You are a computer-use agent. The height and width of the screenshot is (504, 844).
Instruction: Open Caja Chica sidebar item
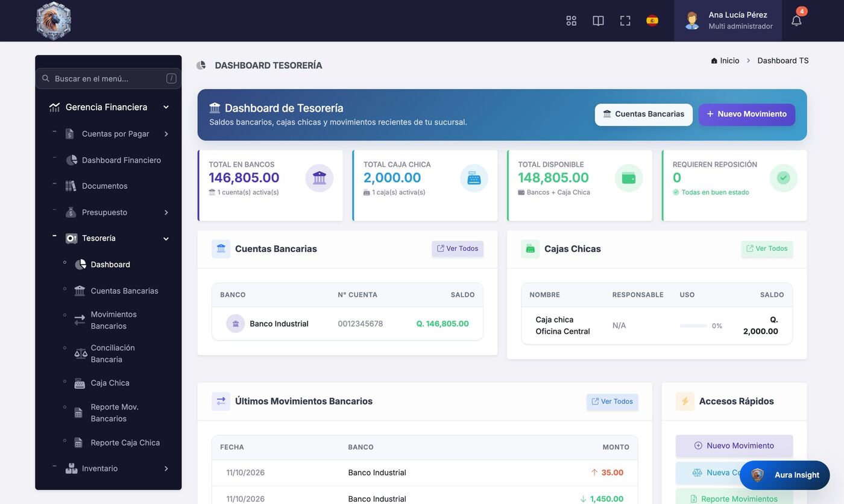(x=110, y=383)
